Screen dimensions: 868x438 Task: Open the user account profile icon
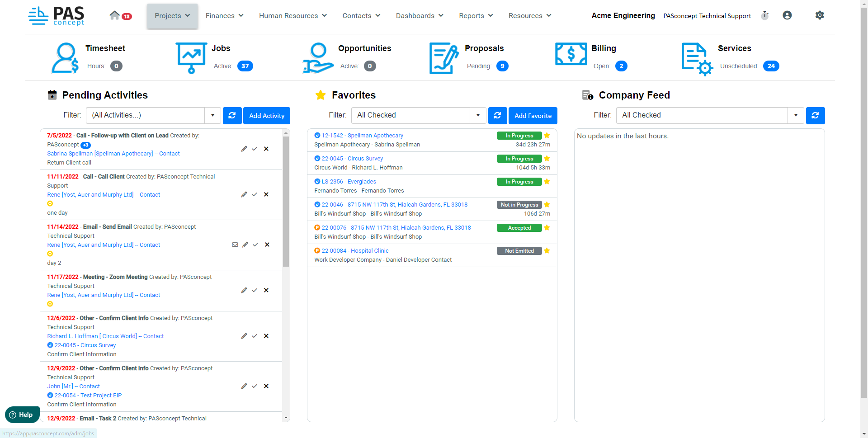787,15
